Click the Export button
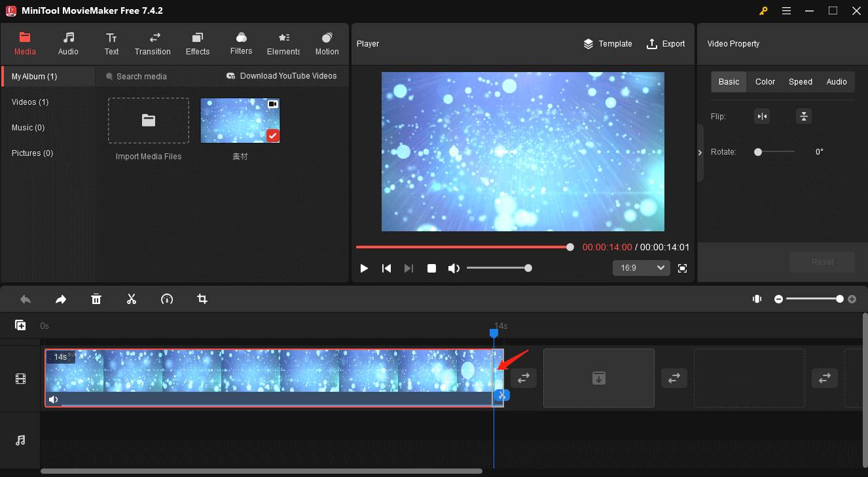 [x=666, y=44]
